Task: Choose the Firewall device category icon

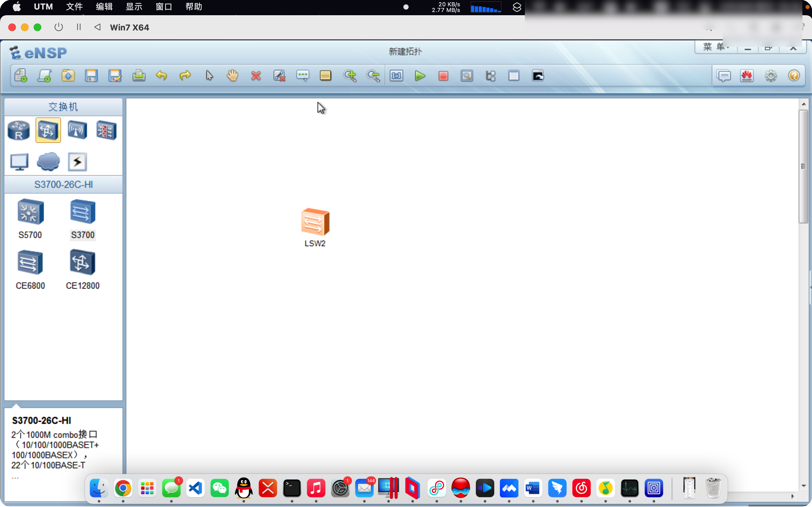Action: (106, 130)
